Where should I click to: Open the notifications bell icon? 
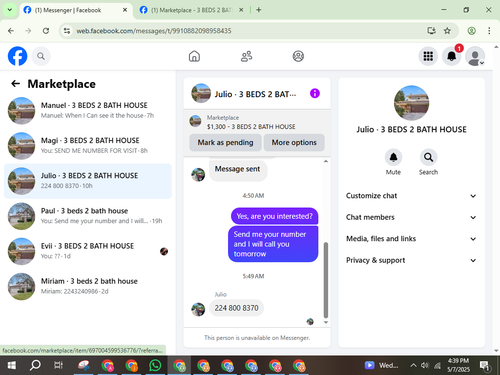(x=451, y=56)
